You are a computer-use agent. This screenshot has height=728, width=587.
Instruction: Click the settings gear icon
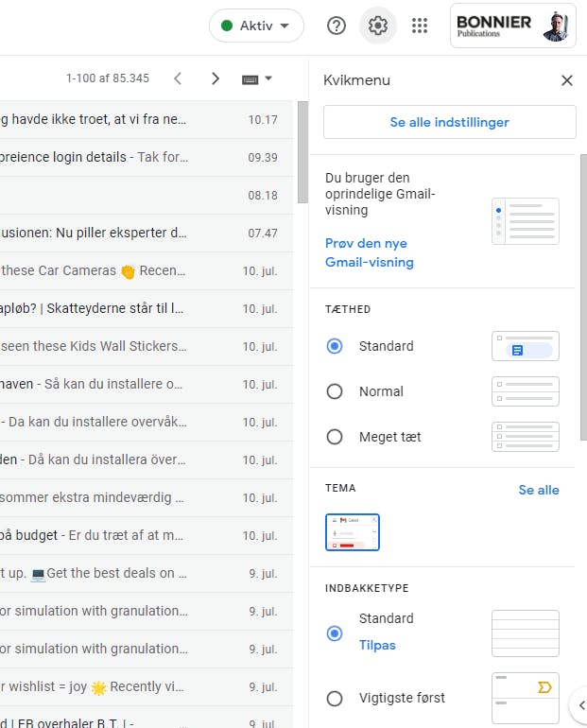tap(378, 26)
